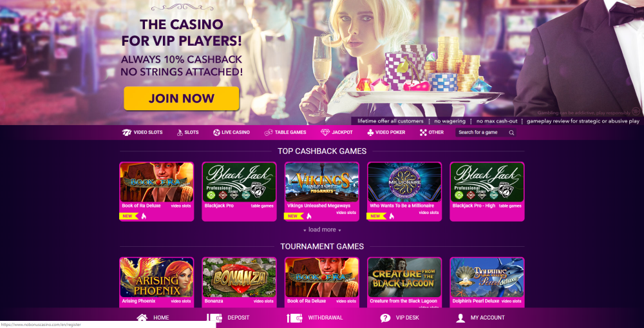
Task: Click the Withdrawal wallet icon
Action: tap(294, 318)
